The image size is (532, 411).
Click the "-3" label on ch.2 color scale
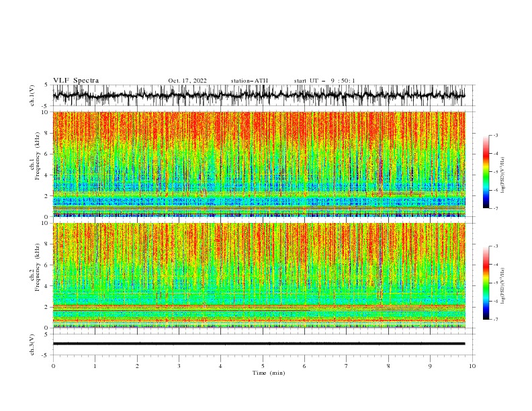point(496,246)
